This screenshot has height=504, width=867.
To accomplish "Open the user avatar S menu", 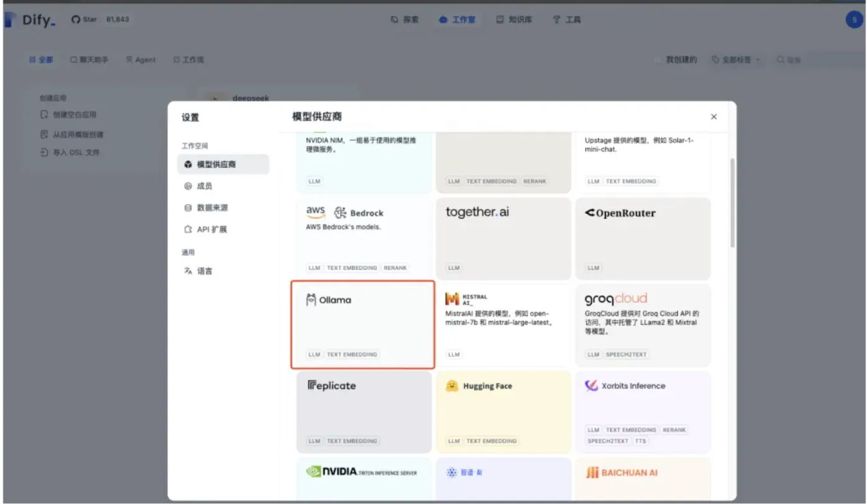I will (854, 20).
